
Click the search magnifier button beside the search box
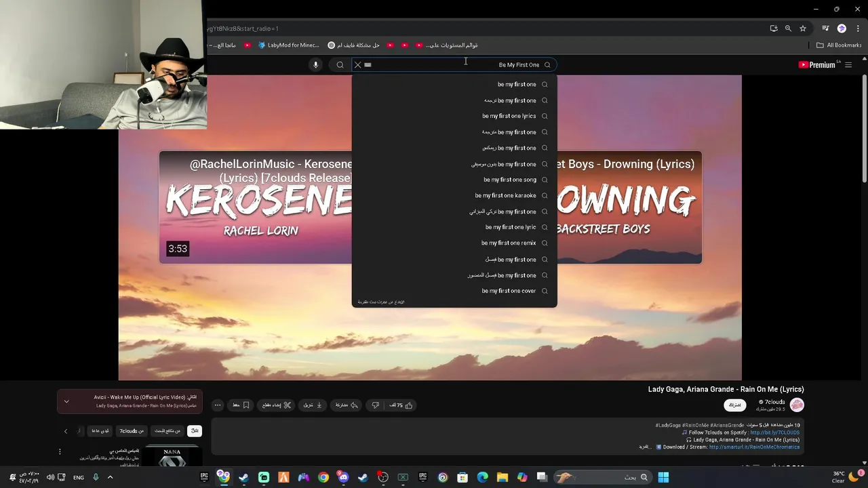pyautogui.click(x=340, y=65)
